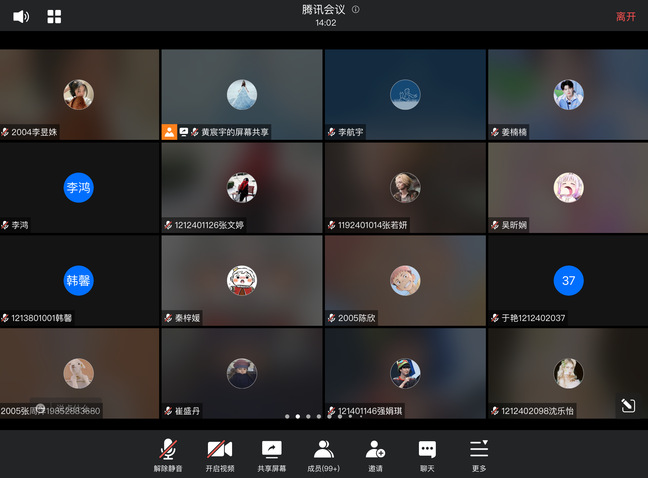The height and width of the screenshot is (478, 648).
Task: Select the first page indicator dot
Action: pos(286,416)
